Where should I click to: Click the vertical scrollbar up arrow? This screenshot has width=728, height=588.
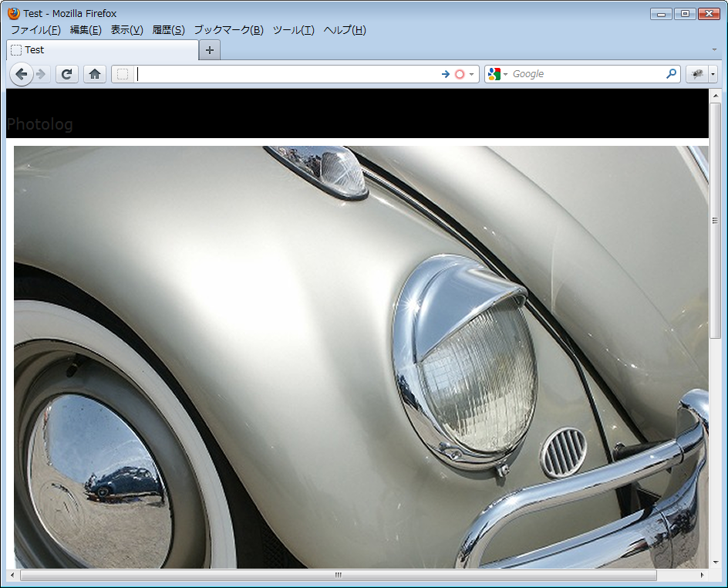click(x=715, y=96)
